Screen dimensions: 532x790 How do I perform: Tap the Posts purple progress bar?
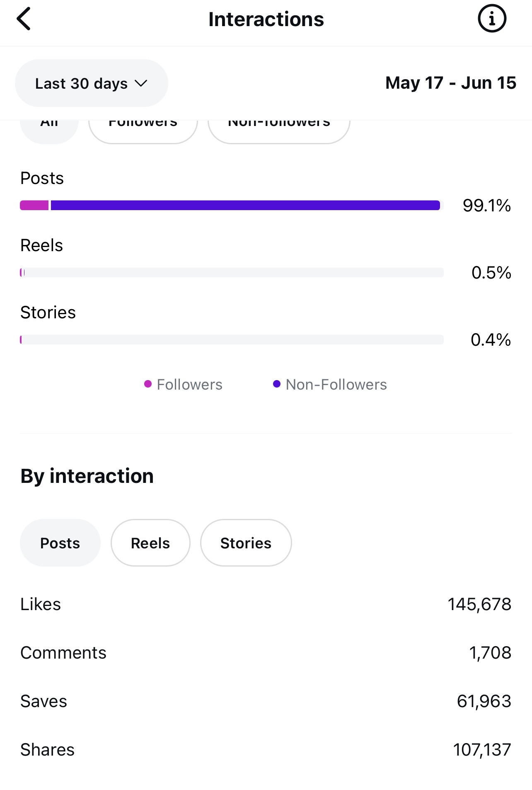(244, 206)
